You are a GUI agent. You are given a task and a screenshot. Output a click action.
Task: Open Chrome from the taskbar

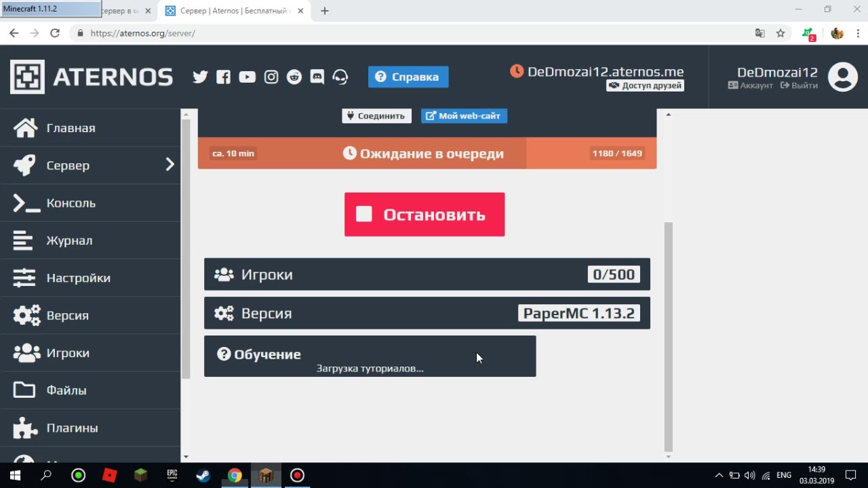[x=235, y=475]
